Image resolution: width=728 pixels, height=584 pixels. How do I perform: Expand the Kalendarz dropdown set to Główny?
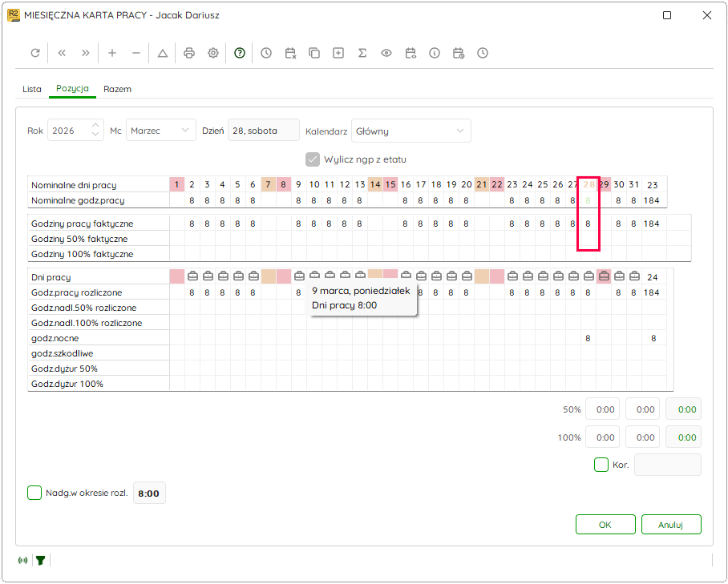coord(411,131)
